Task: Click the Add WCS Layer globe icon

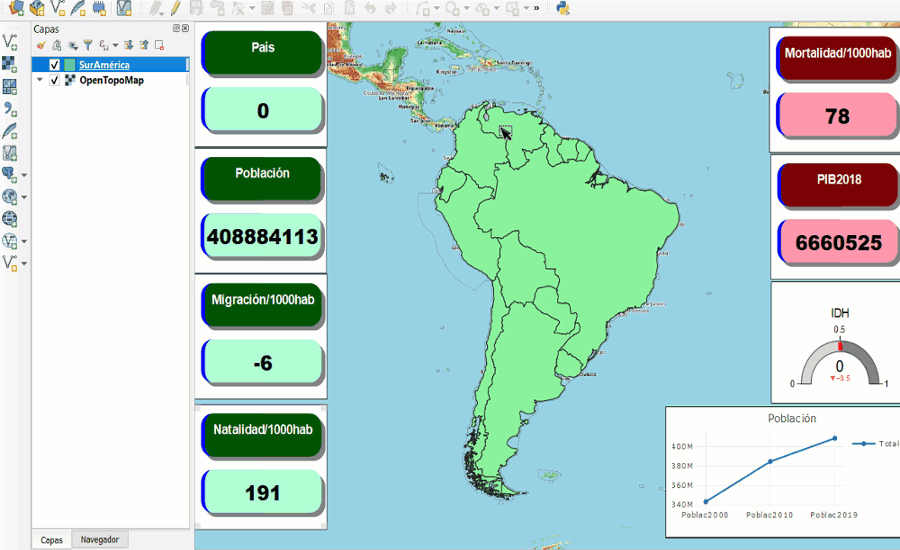Action: click(10, 218)
